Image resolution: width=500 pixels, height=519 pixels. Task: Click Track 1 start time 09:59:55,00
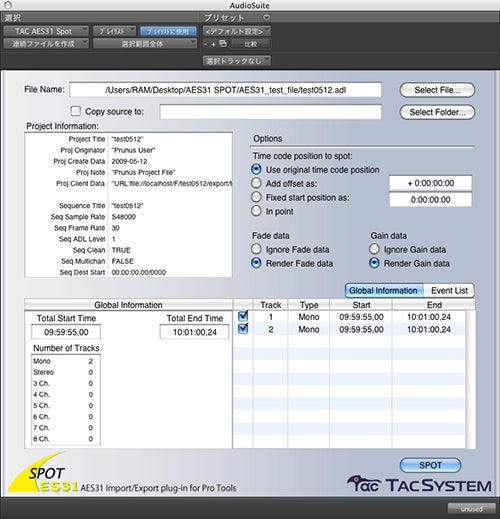[361, 317]
